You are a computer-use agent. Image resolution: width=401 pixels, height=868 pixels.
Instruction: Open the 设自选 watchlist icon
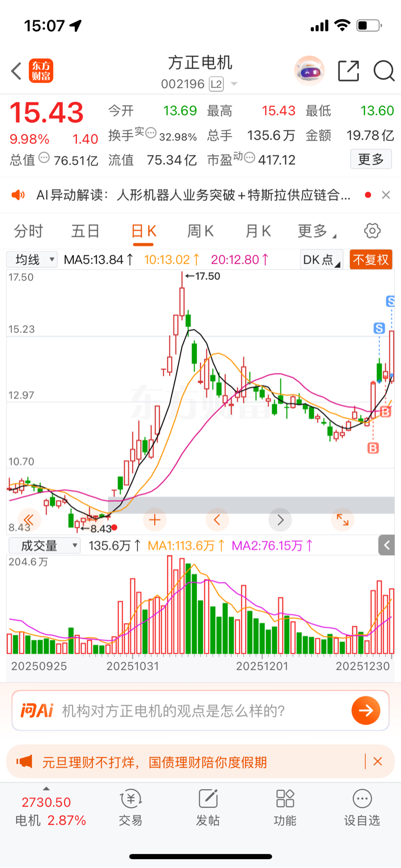tap(362, 808)
